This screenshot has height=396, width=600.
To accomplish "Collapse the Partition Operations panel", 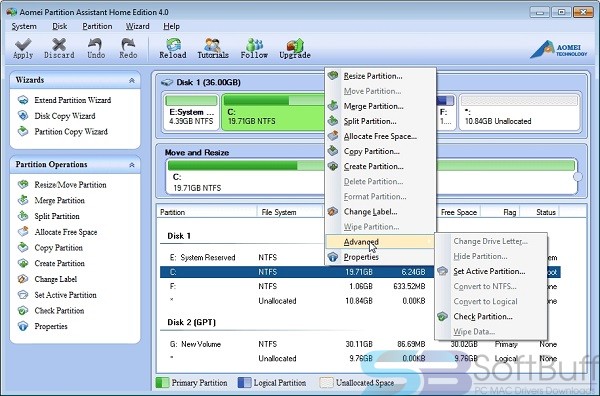I will coord(132,165).
